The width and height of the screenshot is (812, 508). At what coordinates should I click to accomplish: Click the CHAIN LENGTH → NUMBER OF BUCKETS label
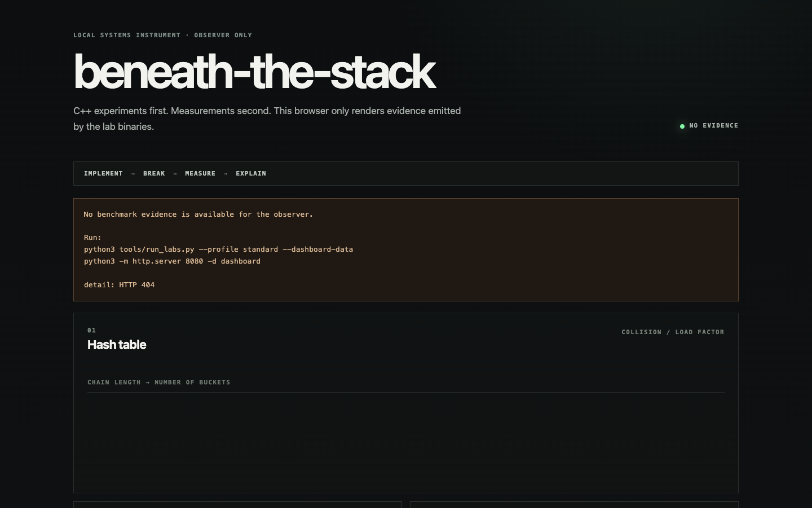pyautogui.click(x=159, y=382)
